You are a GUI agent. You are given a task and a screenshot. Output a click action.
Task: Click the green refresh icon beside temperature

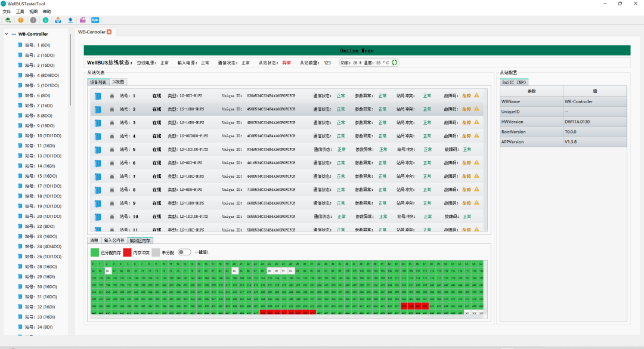394,63
